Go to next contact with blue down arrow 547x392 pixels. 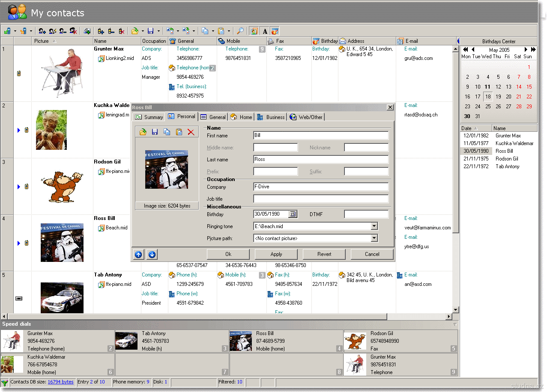152,255
